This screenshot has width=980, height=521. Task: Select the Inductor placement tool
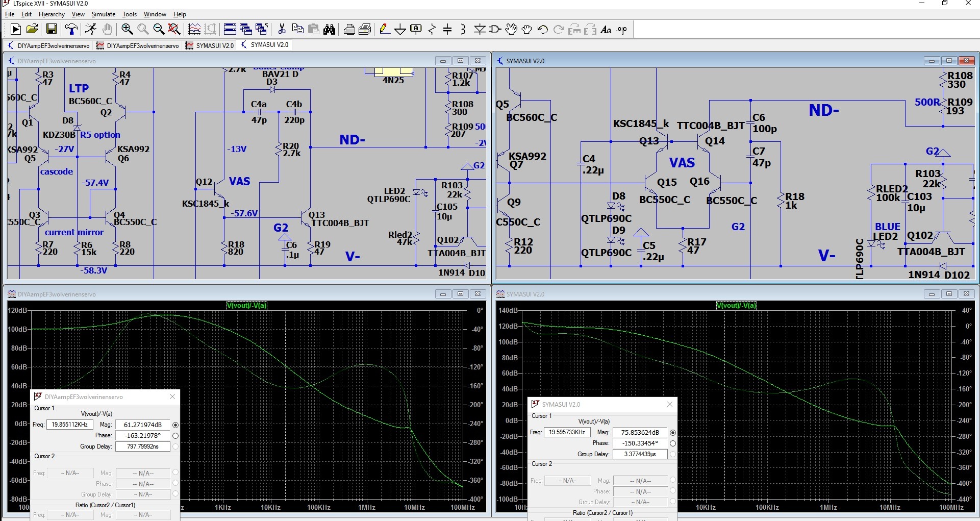[463, 29]
